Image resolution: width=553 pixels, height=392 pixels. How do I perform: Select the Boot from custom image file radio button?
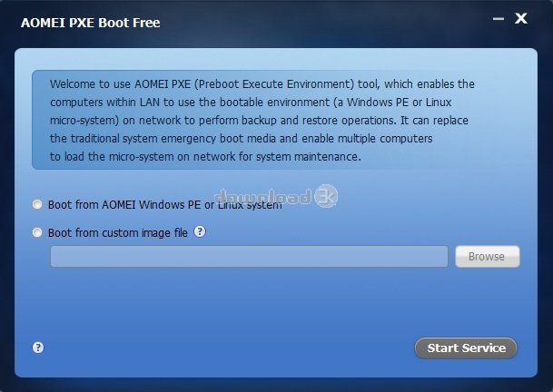[x=37, y=233]
